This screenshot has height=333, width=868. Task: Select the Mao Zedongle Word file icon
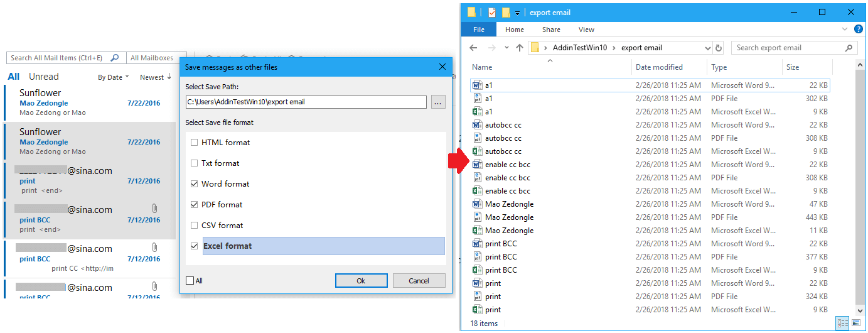click(x=477, y=204)
